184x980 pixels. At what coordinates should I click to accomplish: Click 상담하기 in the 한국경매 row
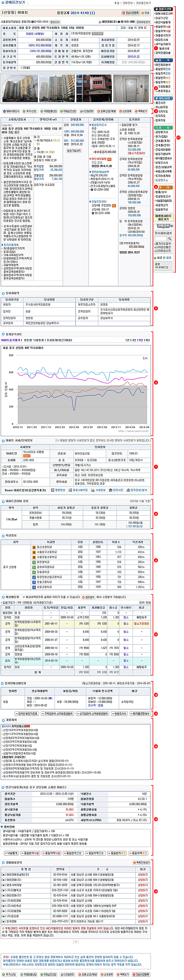[x=143, y=921]
